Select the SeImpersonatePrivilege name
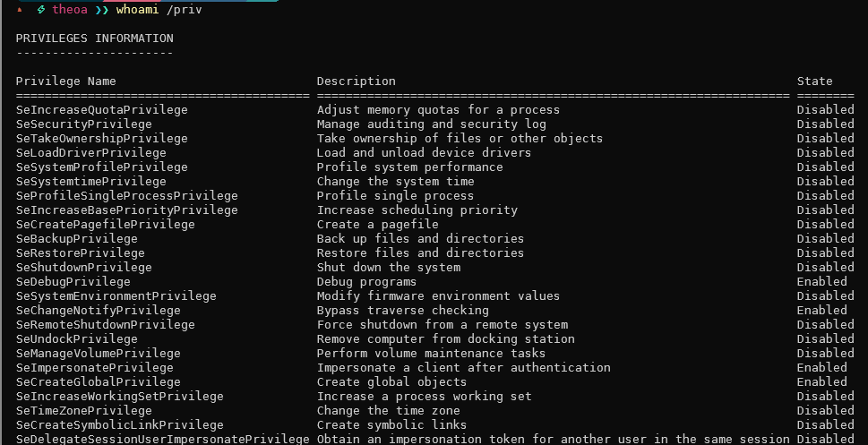This screenshot has height=445, width=868. tap(94, 368)
